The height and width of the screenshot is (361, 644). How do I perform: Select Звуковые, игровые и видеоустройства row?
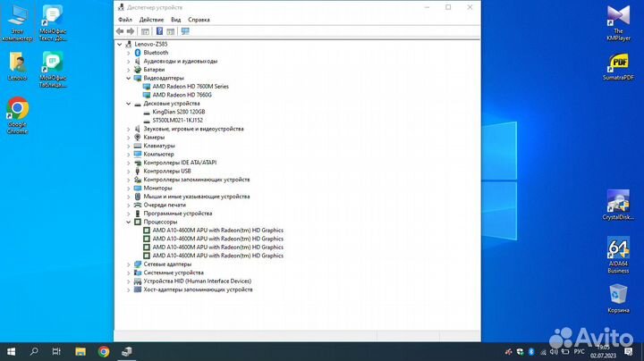(x=193, y=129)
